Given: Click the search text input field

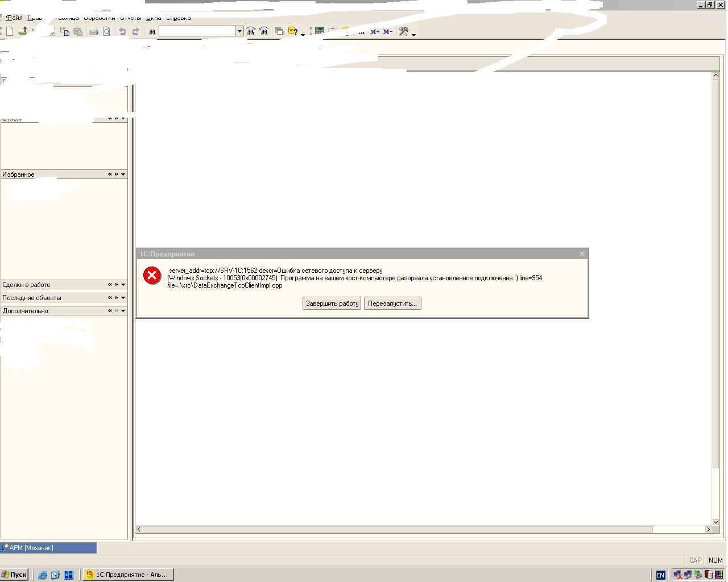Looking at the screenshot, I should pos(197,31).
